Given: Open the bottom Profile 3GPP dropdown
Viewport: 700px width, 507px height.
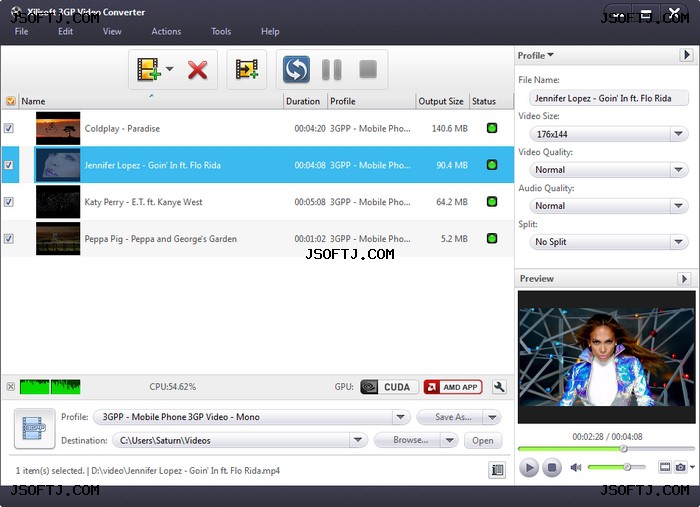Looking at the screenshot, I should (x=252, y=417).
